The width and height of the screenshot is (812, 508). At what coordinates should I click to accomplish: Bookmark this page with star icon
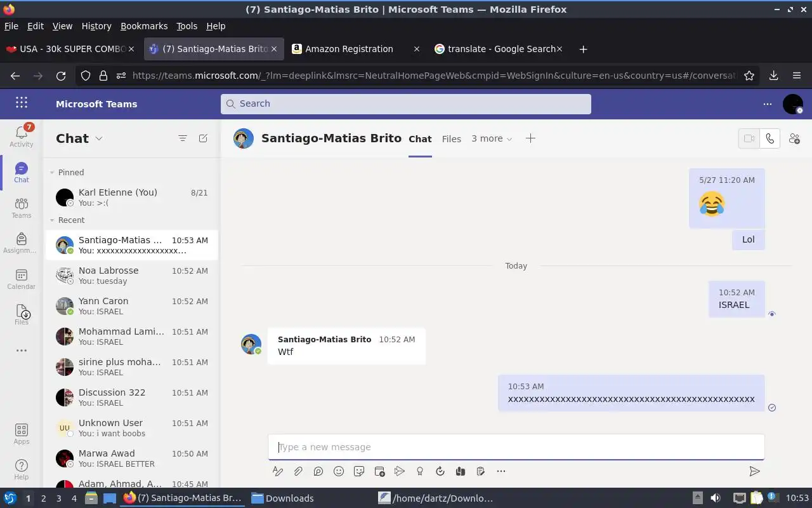(749, 76)
